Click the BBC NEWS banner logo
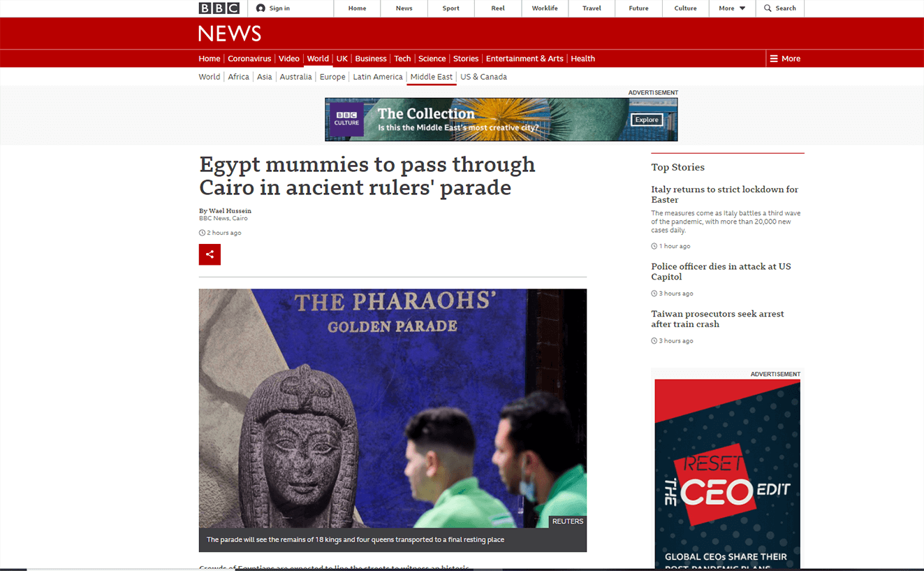The image size is (924, 571). pyautogui.click(x=230, y=34)
